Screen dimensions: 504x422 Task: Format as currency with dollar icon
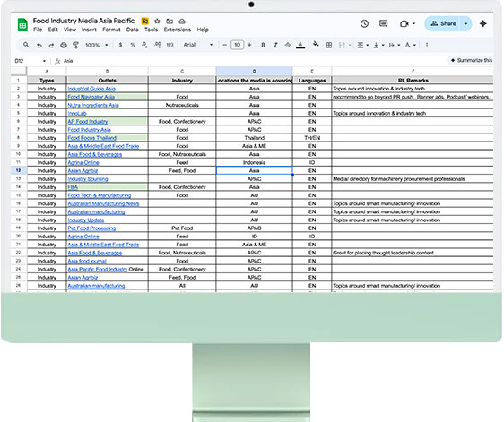pos(120,45)
